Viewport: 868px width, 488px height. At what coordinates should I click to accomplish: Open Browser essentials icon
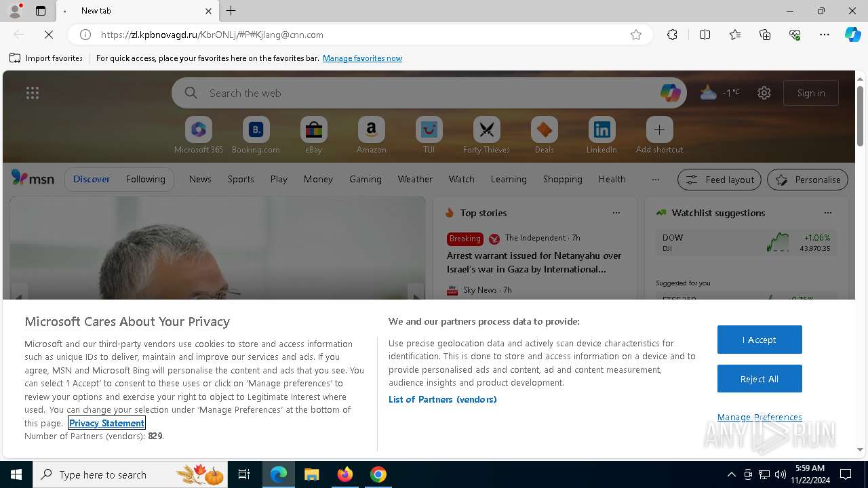795,35
